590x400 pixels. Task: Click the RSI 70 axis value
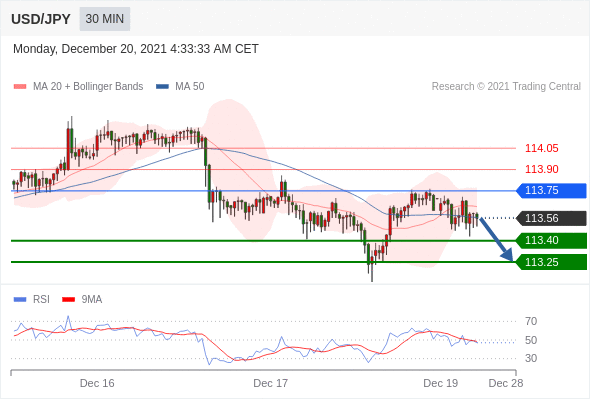tap(531, 321)
